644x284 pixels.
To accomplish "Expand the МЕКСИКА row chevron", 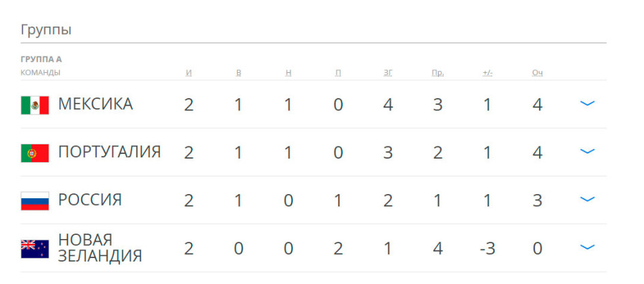I will [587, 104].
